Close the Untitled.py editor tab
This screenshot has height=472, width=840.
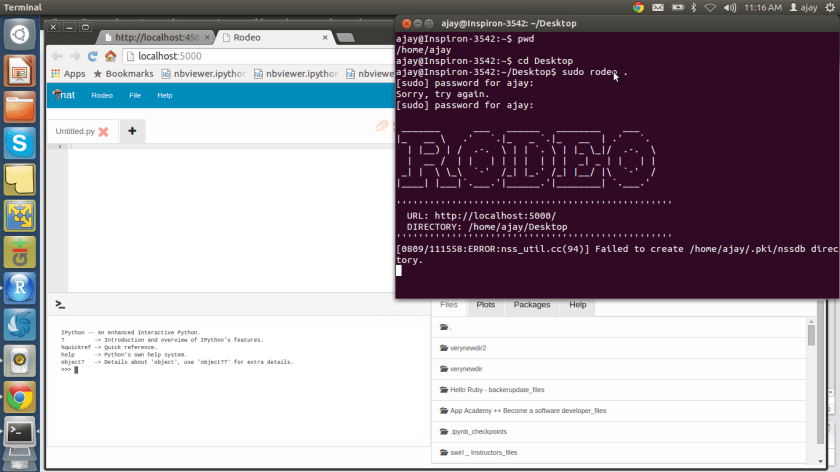(103, 132)
